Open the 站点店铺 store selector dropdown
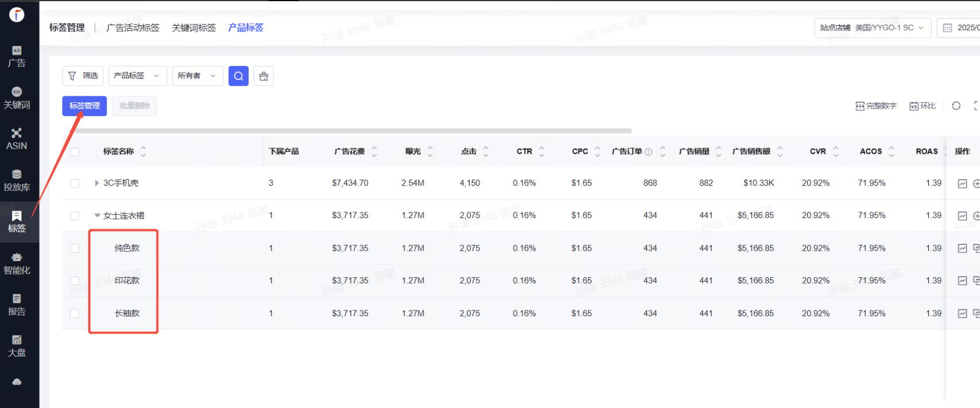 tap(873, 28)
